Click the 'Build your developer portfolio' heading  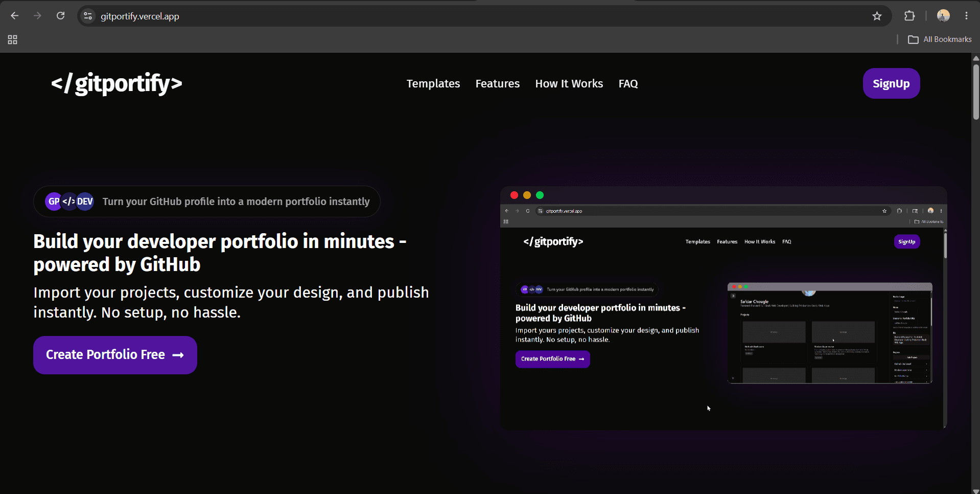point(220,253)
